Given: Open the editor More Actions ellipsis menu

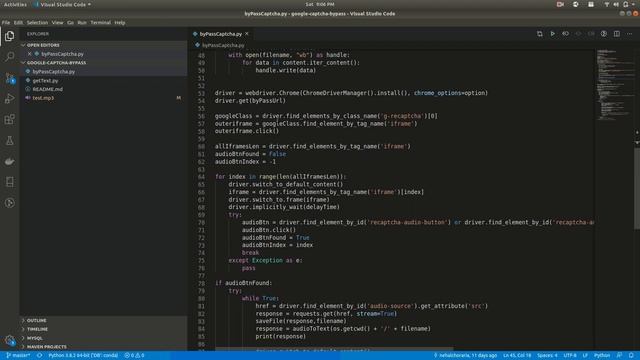Looking at the screenshot, I should point(629,34).
